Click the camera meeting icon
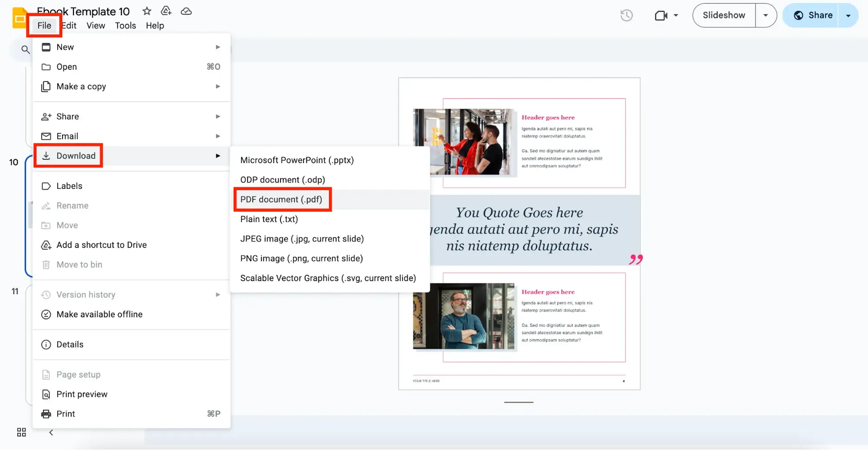868x450 pixels. click(660, 16)
